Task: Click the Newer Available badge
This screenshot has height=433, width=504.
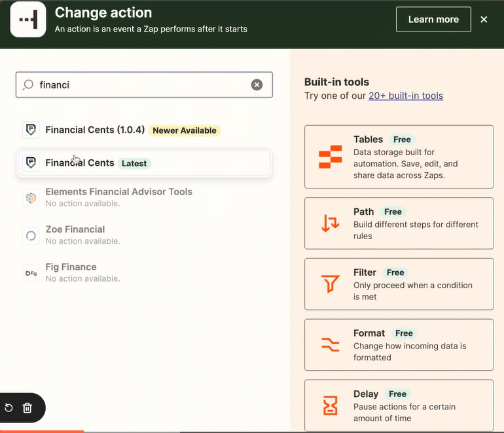Action: pos(185,130)
